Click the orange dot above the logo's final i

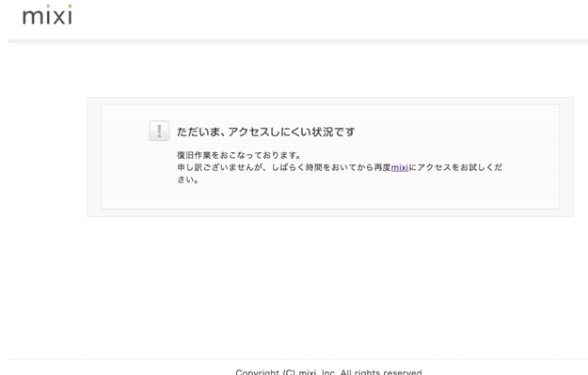tap(70, 6)
